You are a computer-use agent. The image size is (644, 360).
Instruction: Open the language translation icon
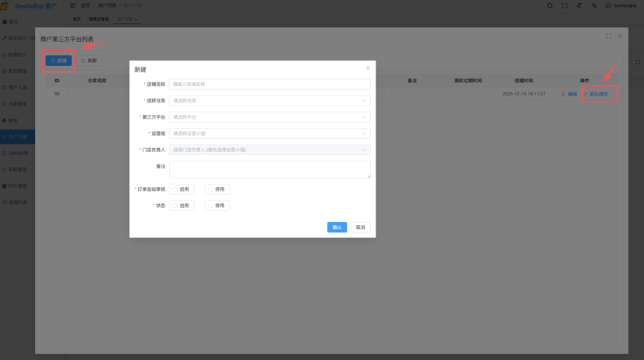coord(594,5)
